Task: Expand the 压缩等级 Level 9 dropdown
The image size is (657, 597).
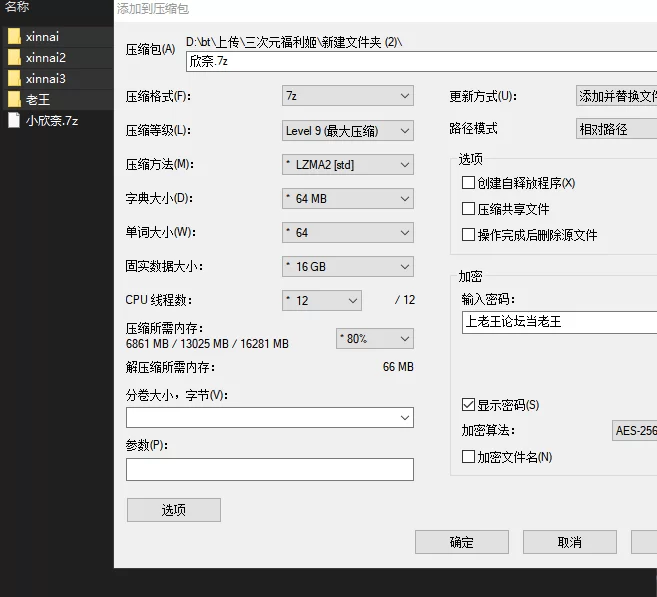Action: point(348,131)
